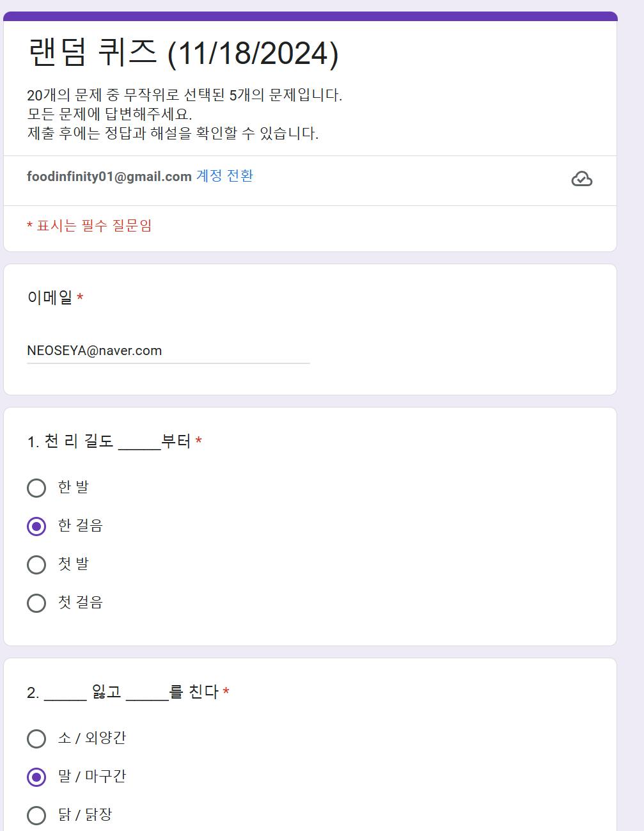This screenshot has width=644, height=831.
Task: Click the form title 랜덤 퀴즈 (11/18/2024)
Action: pyautogui.click(x=183, y=52)
